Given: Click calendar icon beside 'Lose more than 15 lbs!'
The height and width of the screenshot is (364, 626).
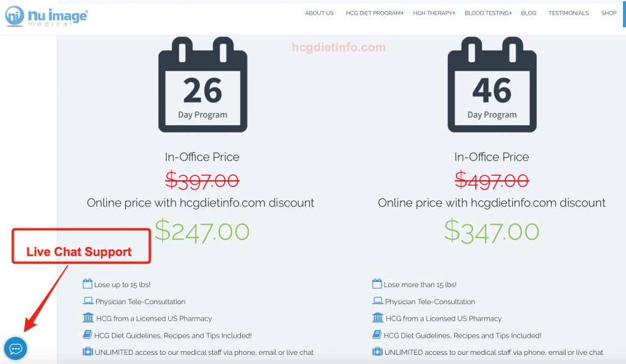Looking at the screenshot, I should (377, 284).
